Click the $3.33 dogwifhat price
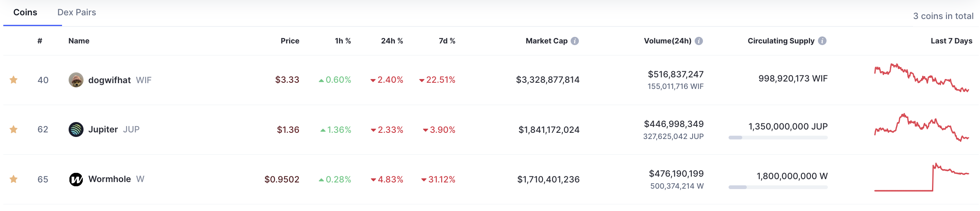The width and height of the screenshot is (980, 211). [287, 80]
